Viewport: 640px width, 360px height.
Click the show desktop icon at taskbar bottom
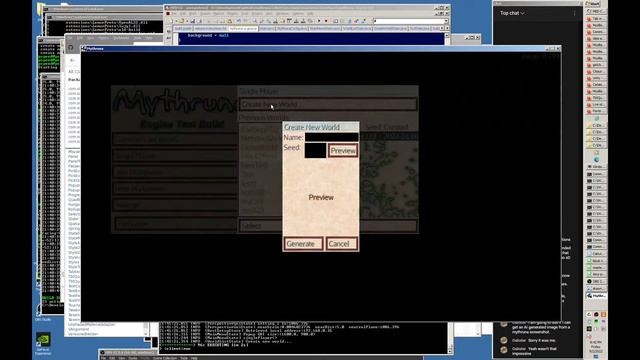click(x=596, y=356)
